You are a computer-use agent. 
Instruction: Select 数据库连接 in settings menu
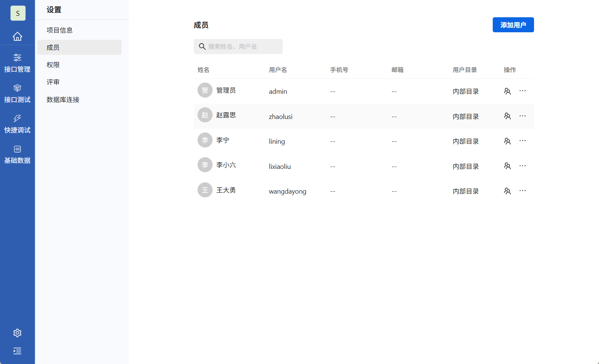click(79, 99)
